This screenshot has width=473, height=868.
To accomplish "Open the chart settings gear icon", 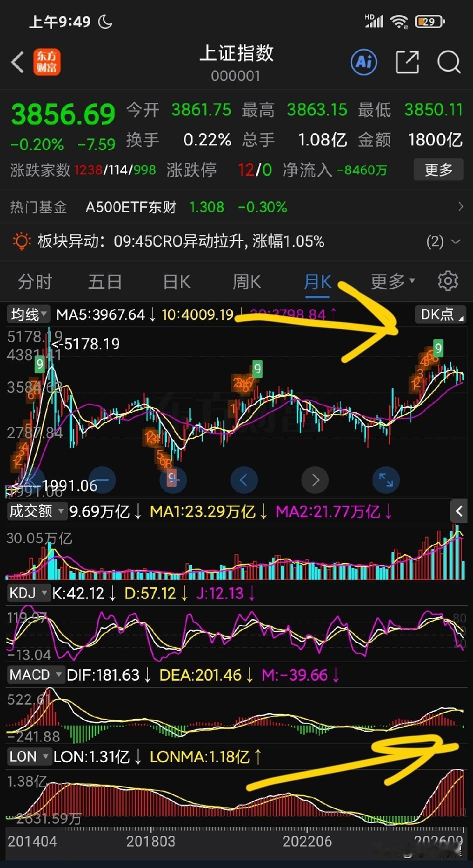I will 447,281.
